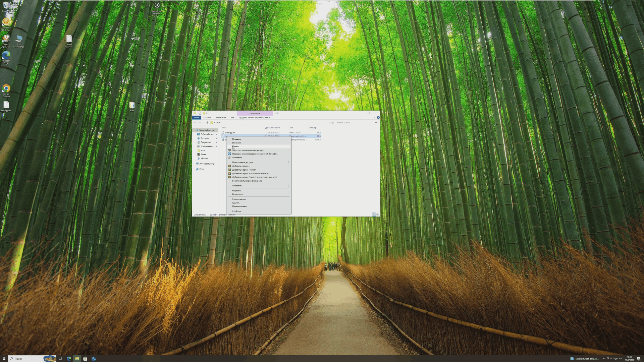The height and width of the screenshot is (362, 644).
Task: Click the "Поиск в: auto" search field
Action: pyautogui.click(x=357, y=123)
